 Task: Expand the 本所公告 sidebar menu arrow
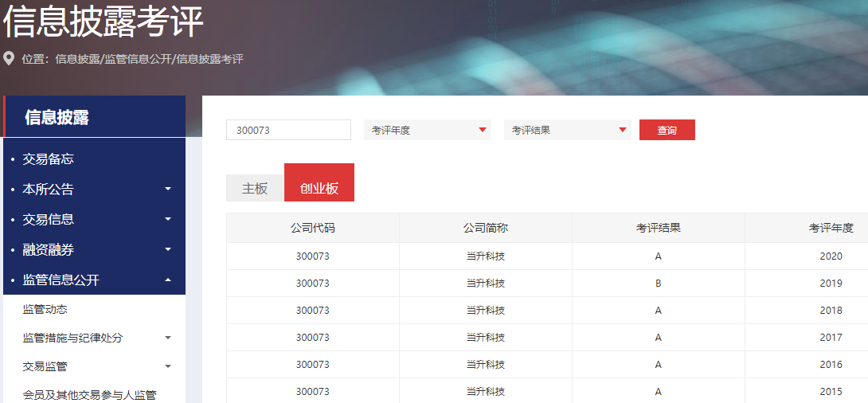point(167,190)
